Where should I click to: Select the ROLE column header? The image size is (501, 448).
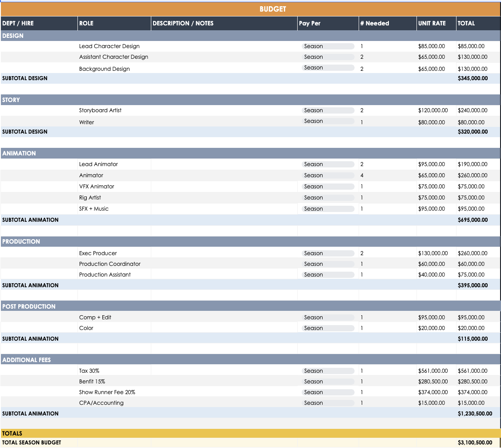click(x=114, y=23)
